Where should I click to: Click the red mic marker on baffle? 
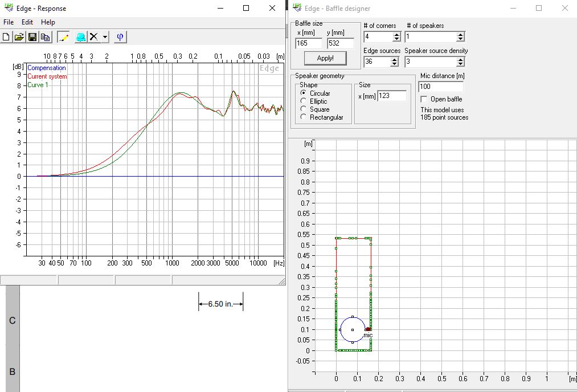(x=368, y=329)
